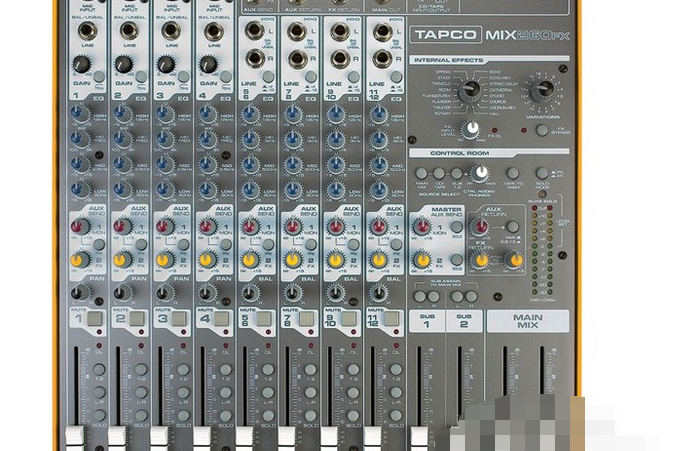Click the channel 3 gain knob
677x451 pixels.
point(165,64)
